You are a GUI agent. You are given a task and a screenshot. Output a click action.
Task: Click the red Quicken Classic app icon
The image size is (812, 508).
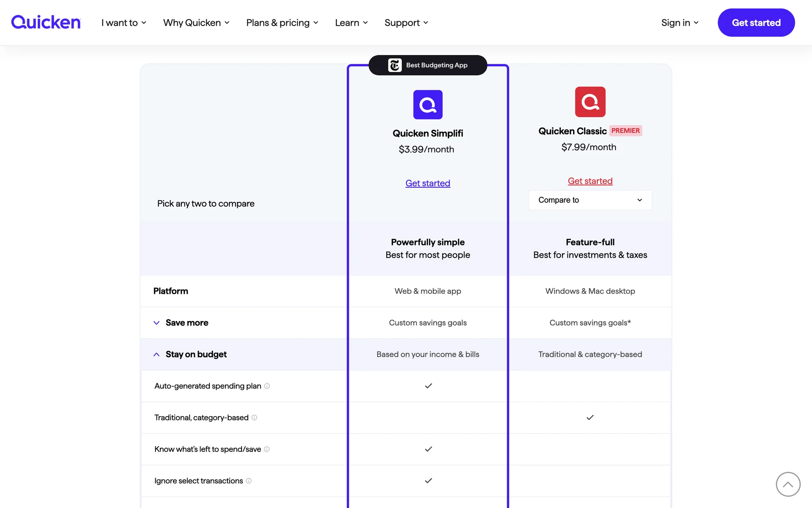coord(590,102)
